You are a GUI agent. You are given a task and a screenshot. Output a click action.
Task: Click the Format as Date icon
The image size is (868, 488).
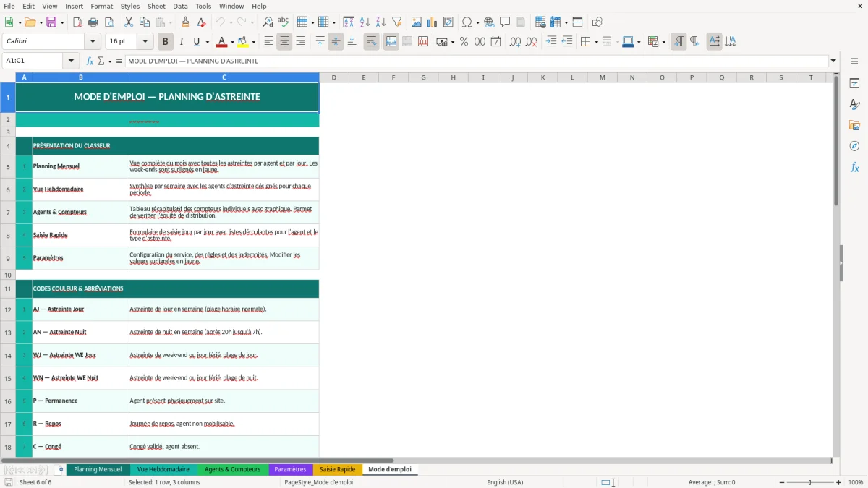point(495,42)
